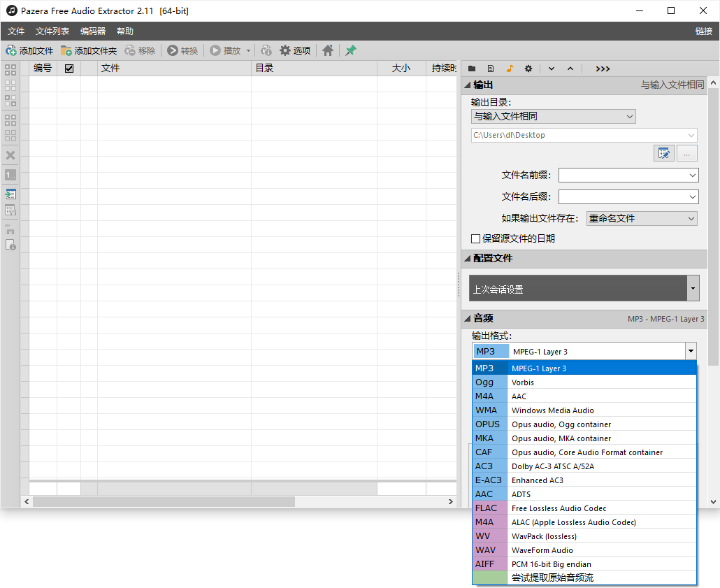Open the 编码器 menu

[x=93, y=31]
